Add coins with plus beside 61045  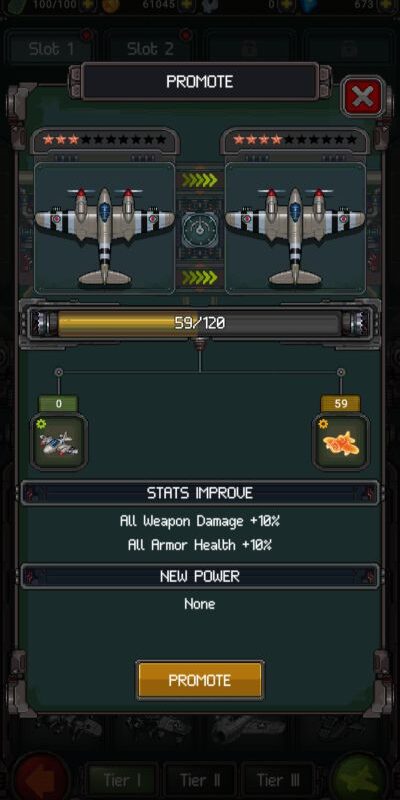186,5
